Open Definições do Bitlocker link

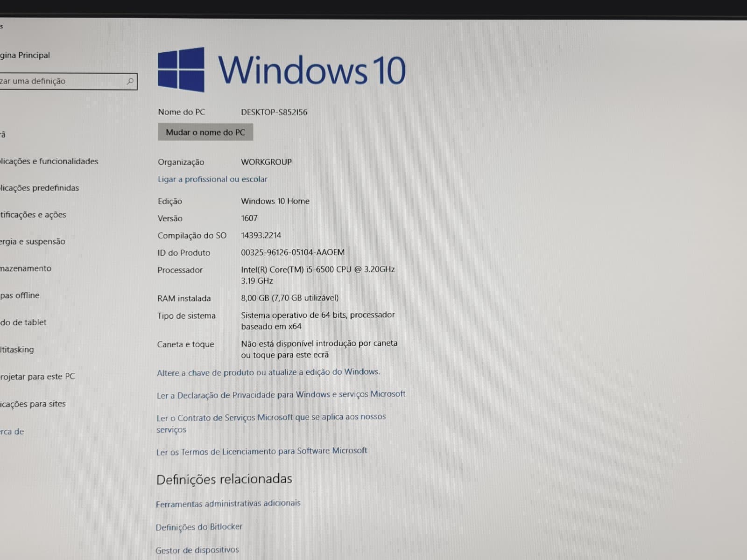199,527
